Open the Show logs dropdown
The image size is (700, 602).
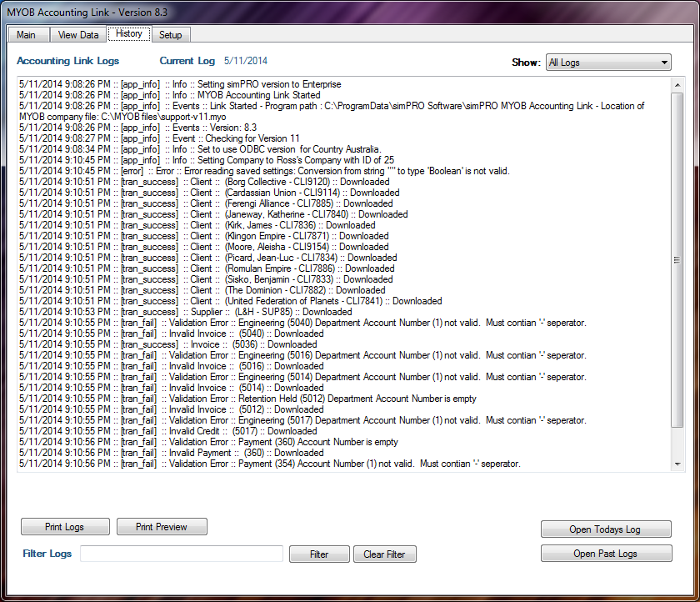click(x=608, y=62)
